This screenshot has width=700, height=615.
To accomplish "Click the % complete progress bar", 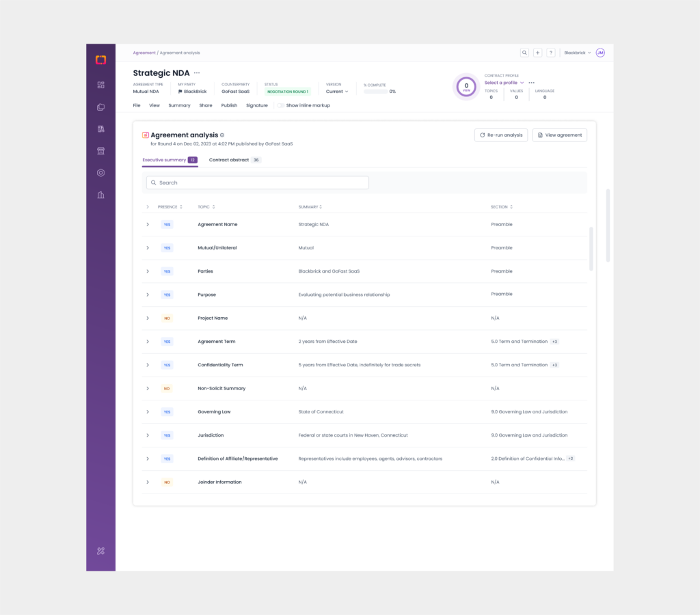I will click(375, 92).
